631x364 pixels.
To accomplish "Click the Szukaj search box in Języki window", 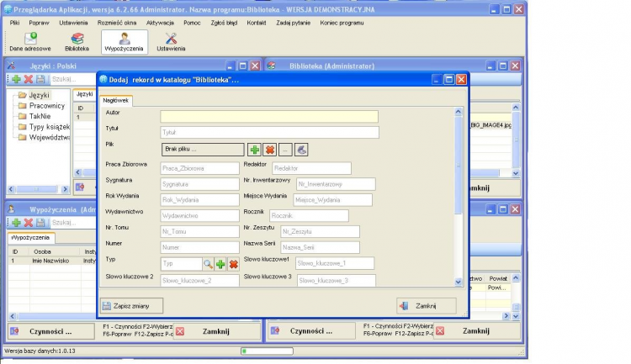I will click(x=72, y=79).
